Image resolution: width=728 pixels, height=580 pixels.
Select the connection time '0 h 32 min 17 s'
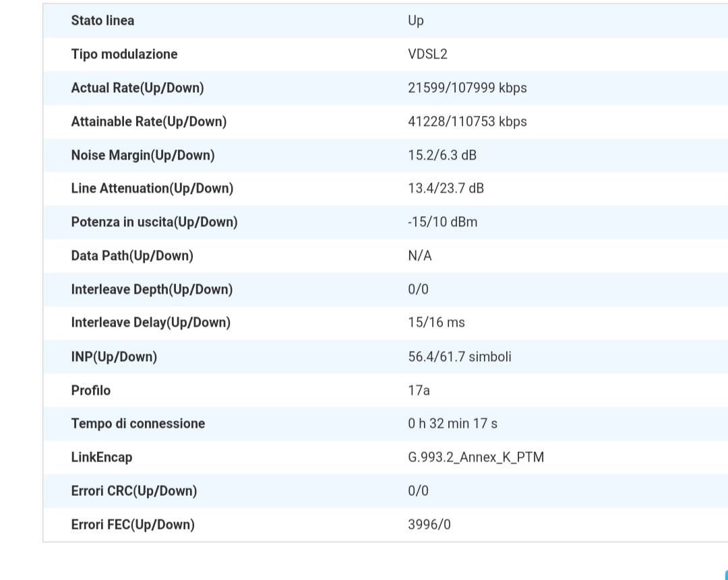click(x=452, y=424)
